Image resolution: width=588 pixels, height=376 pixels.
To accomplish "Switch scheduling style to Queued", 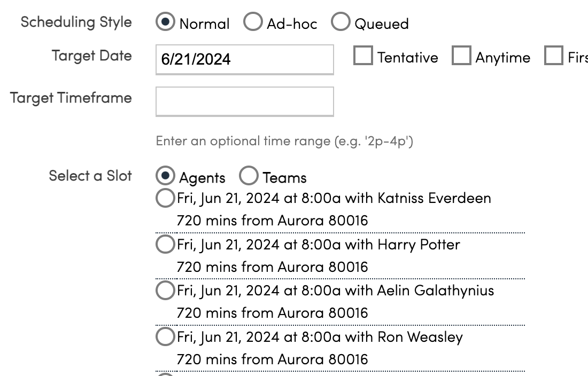I will (x=341, y=22).
